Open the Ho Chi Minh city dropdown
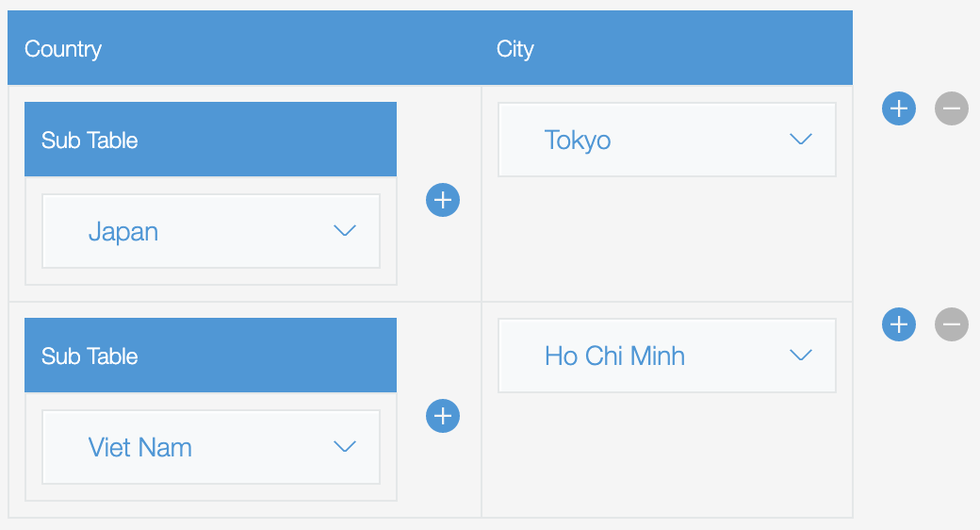This screenshot has width=980, height=530. pyautogui.click(x=666, y=356)
